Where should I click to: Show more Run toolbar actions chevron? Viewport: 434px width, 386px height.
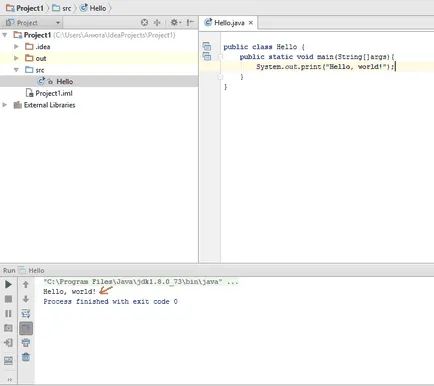point(9,379)
